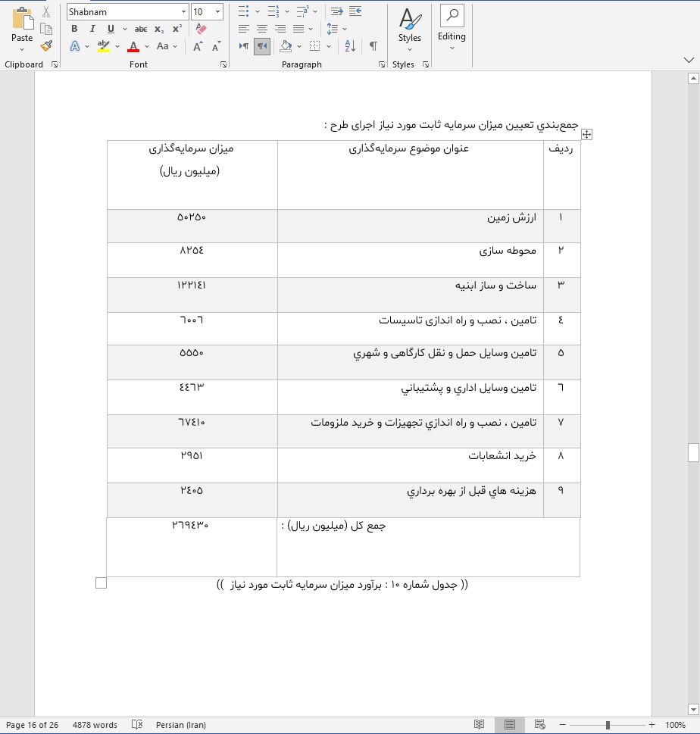The width and height of the screenshot is (700, 734).
Task: Open the Editing menu button
Action: 452,28
